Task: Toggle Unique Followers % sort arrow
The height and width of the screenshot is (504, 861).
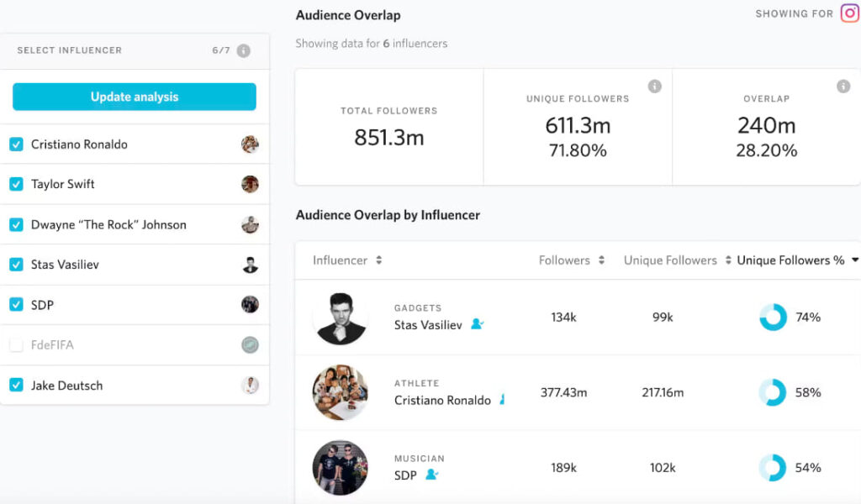Action: click(x=855, y=260)
